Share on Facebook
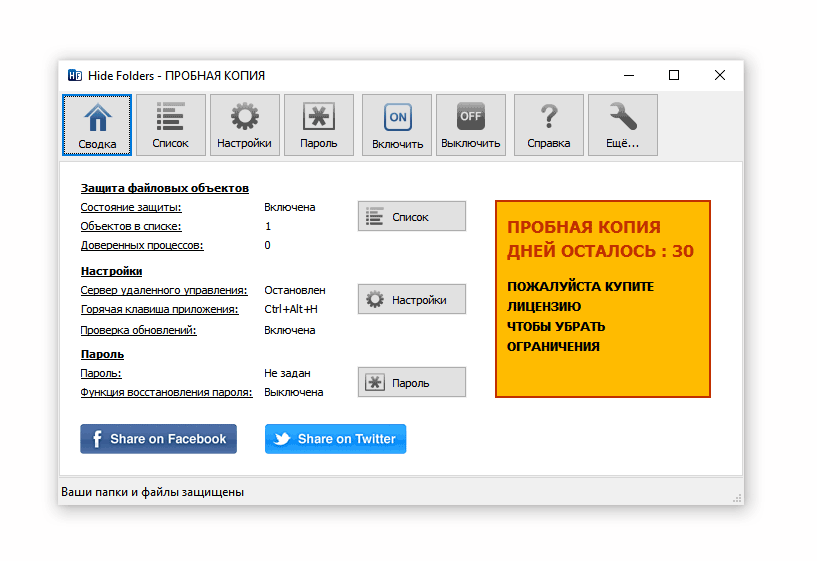This screenshot has width=817, height=561. tap(158, 439)
